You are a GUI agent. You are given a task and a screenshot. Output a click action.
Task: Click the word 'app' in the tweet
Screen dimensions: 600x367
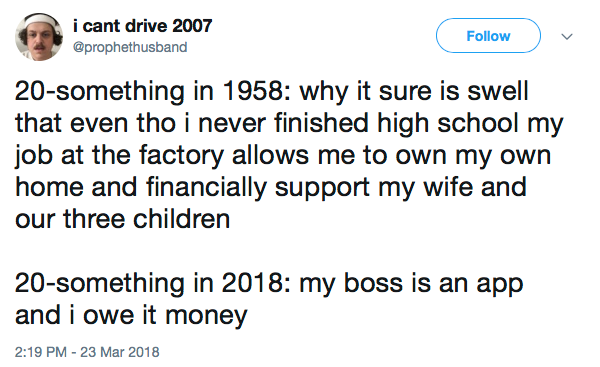[x=500, y=285]
